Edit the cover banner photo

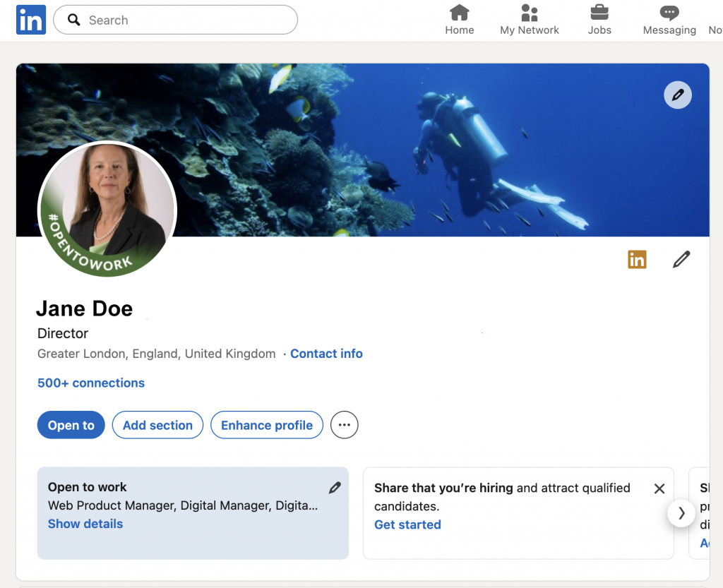(x=678, y=95)
